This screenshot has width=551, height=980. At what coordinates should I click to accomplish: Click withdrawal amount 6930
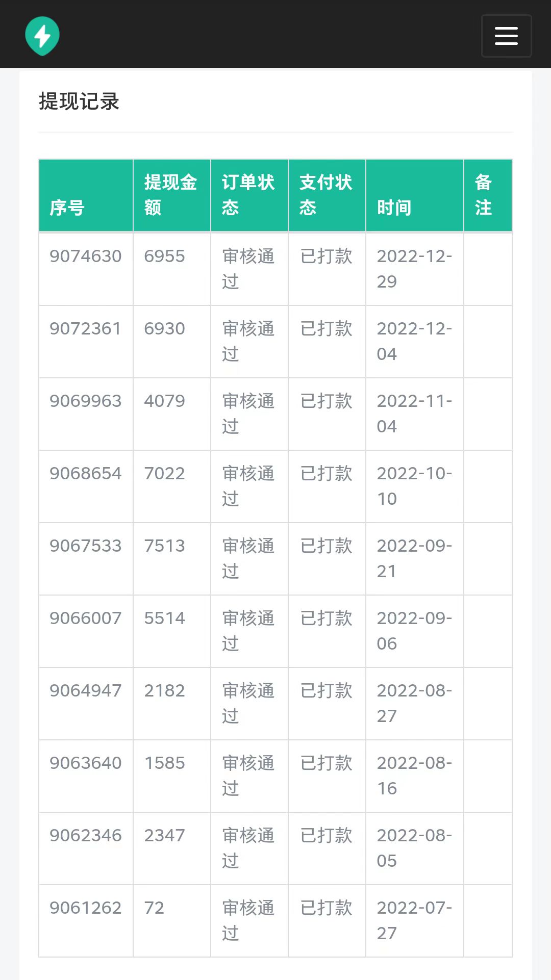point(164,328)
